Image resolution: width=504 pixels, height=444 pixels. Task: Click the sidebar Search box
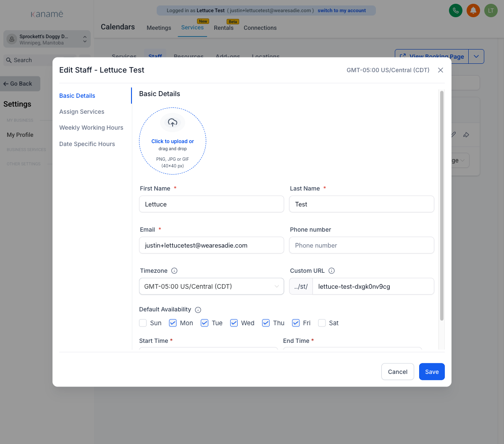[40, 60]
